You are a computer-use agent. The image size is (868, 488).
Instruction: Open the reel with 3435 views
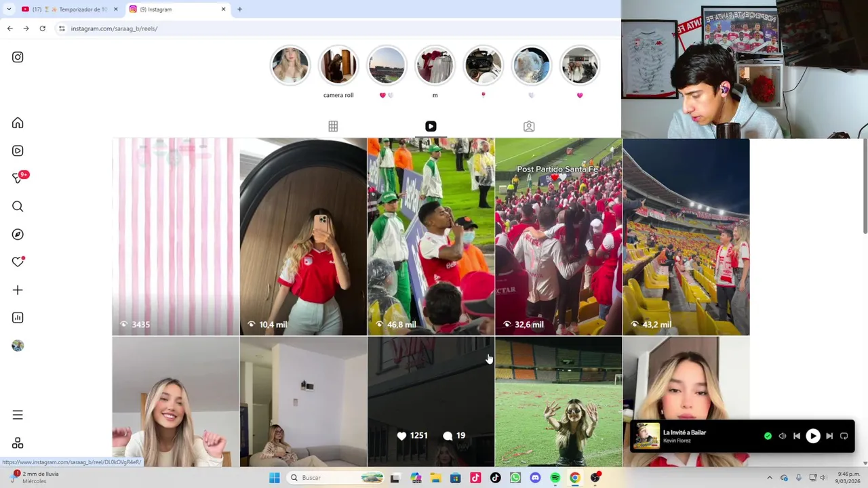tap(176, 237)
